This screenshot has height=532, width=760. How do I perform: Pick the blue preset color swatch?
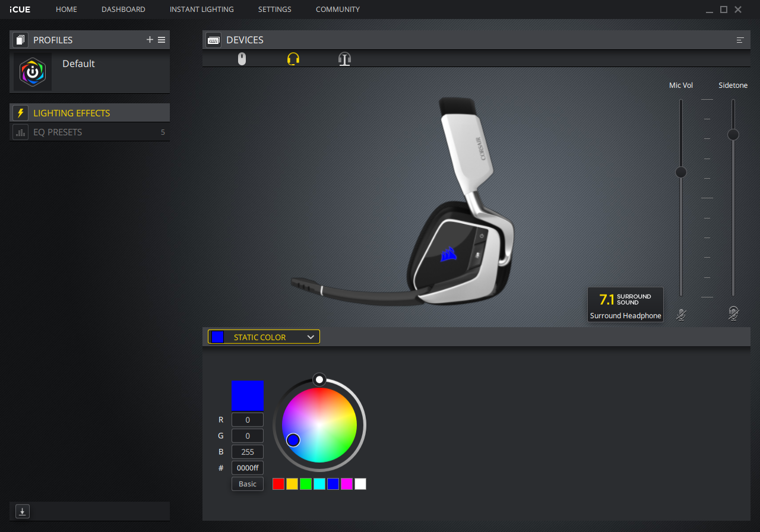(x=333, y=484)
